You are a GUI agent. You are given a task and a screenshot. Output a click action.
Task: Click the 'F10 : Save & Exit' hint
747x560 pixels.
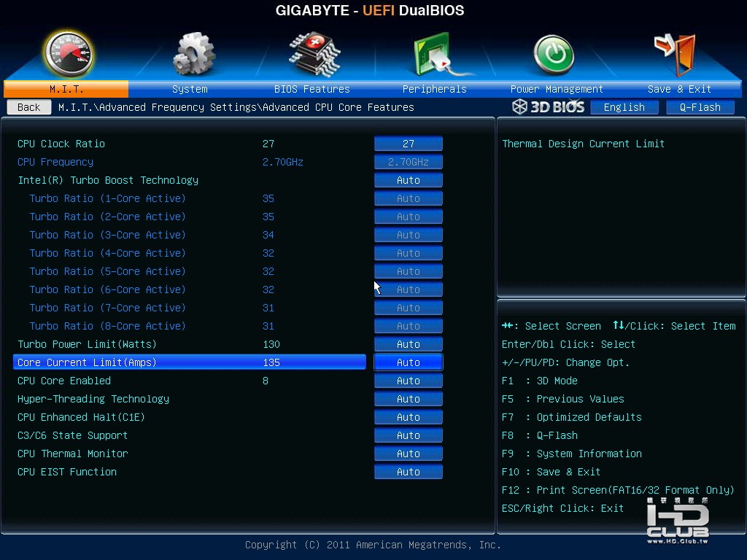click(x=551, y=472)
